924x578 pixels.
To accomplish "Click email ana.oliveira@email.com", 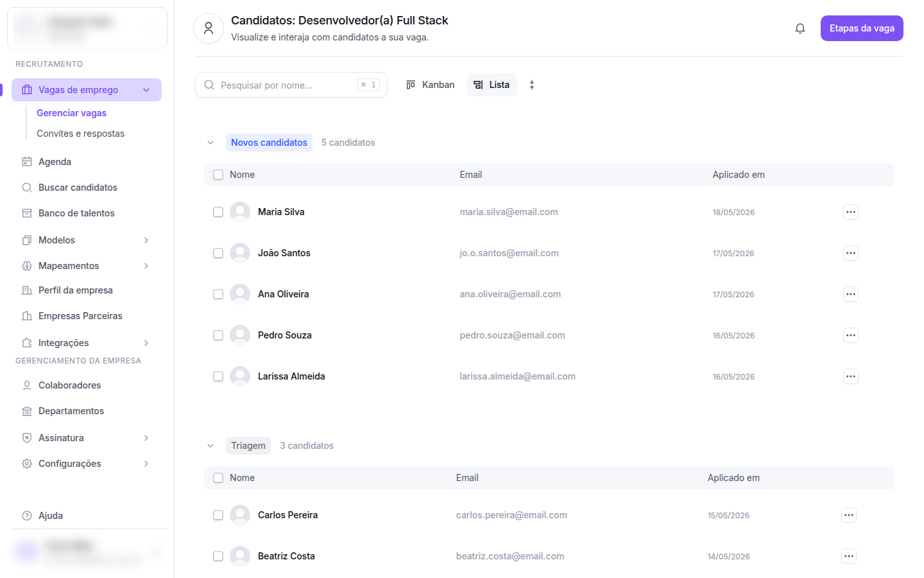I will click(510, 294).
